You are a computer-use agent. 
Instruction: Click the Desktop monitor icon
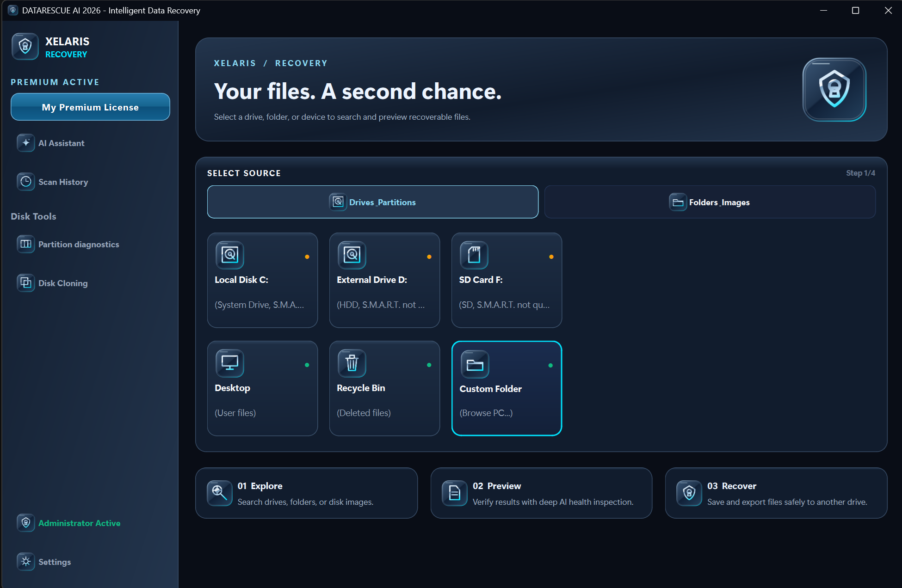230,363
